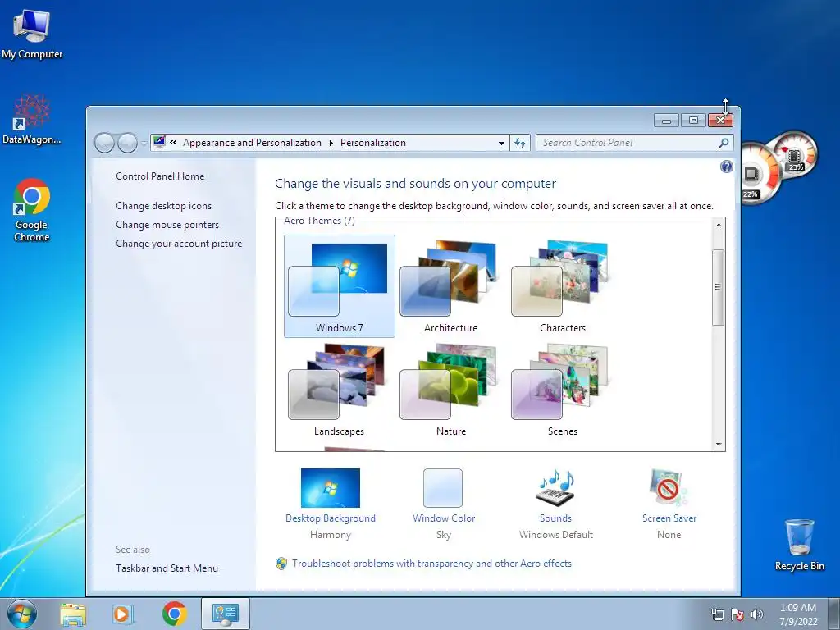This screenshot has width=840, height=630.
Task: Select the Architecture theme
Action: [x=450, y=286]
